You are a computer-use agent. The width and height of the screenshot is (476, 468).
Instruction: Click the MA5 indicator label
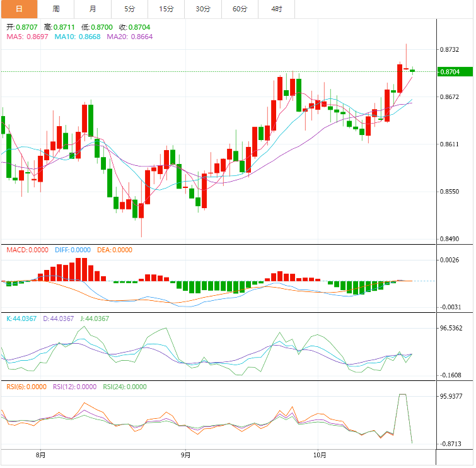coord(25,37)
